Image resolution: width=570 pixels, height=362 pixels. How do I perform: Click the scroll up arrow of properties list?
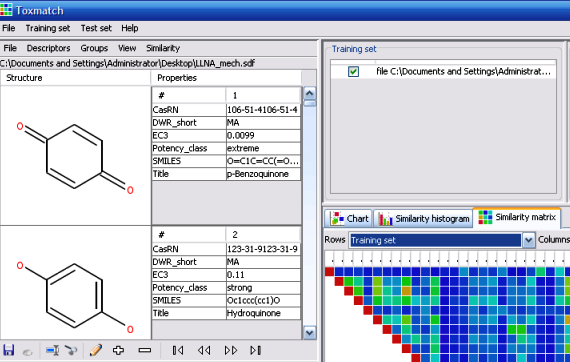309,93
